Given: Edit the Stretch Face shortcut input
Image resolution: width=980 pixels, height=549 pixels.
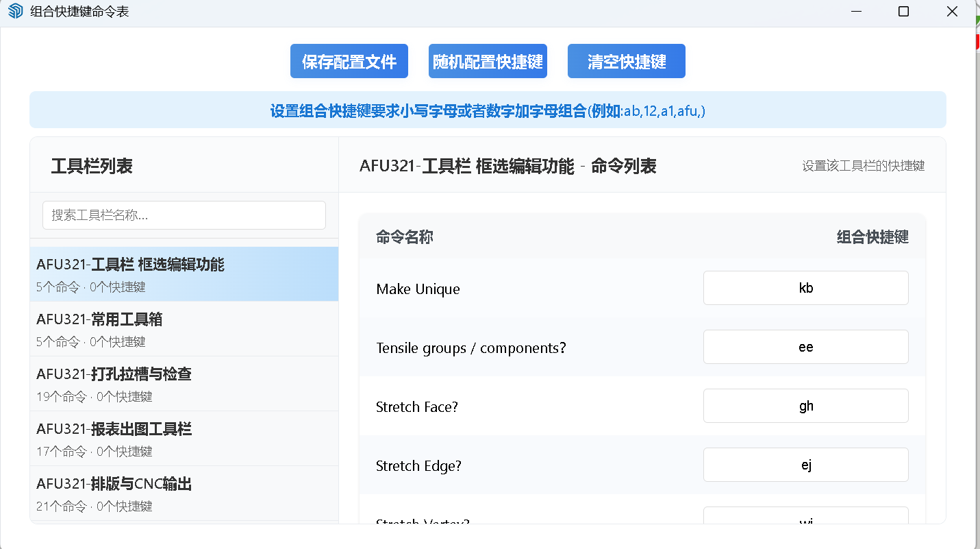Looking at the screenshot, I should click(x=805, y=406).
